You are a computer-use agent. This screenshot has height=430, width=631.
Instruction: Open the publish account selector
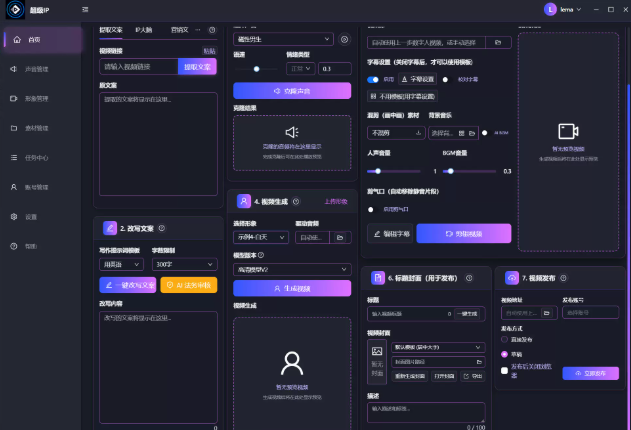click(x=590, y=313)
